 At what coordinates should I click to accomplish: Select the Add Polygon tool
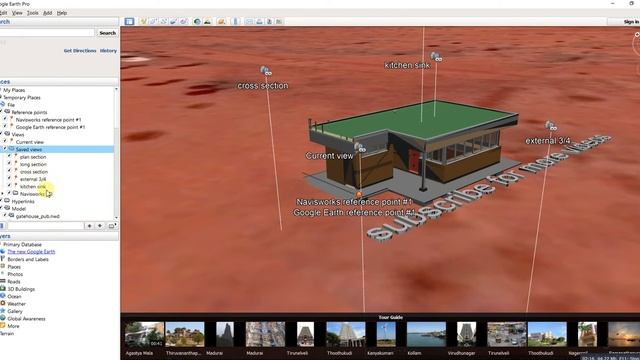[x=153, y=21]
